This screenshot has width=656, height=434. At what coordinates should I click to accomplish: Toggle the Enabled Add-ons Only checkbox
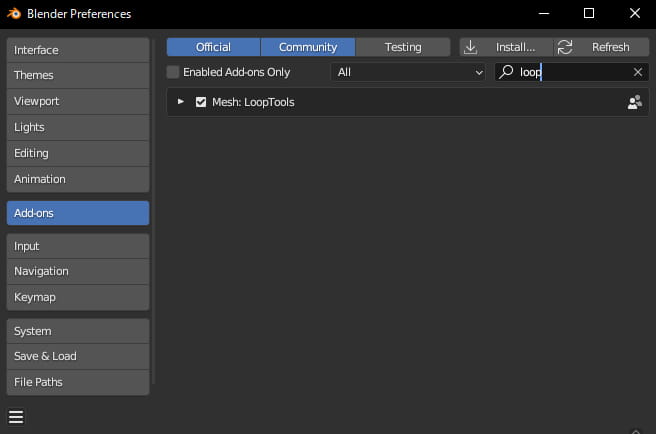click(x=173, y=72)
